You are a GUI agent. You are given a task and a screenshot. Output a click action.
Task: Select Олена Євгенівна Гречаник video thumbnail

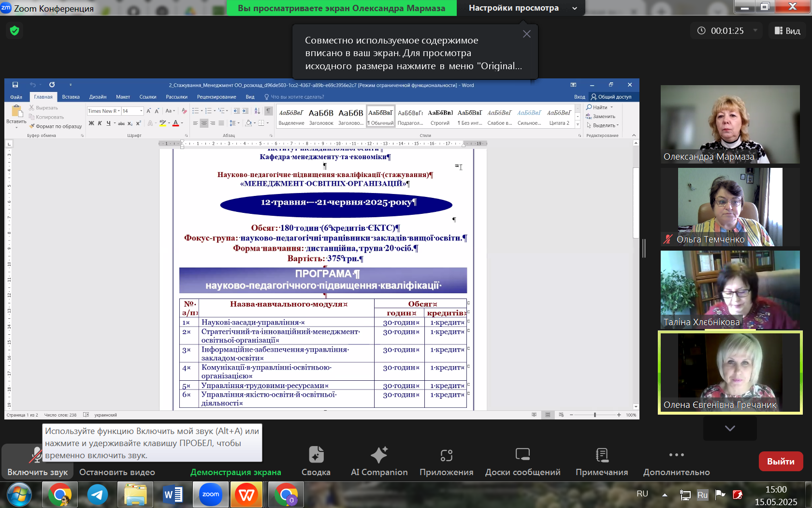click(x=730, y=373)
